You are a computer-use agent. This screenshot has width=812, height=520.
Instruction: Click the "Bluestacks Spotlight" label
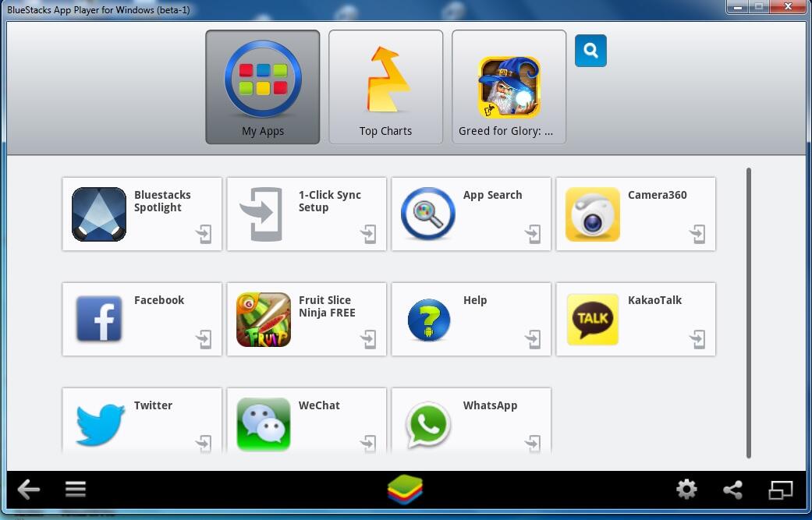[x=162, y=201]
